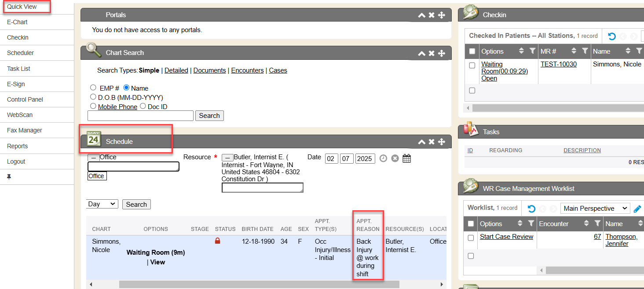Clear the date with the gray X icon
Screen dimensions: 644x289
click(395, 158)
